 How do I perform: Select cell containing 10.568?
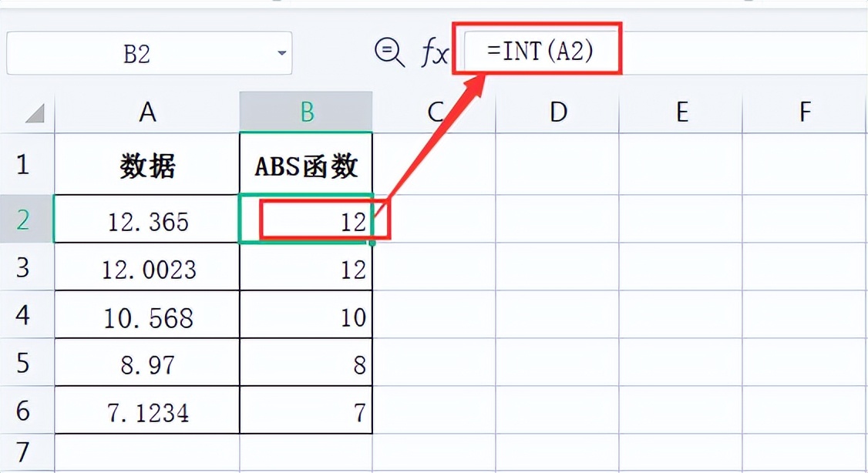pyautogui.click(x=147, y=317)
